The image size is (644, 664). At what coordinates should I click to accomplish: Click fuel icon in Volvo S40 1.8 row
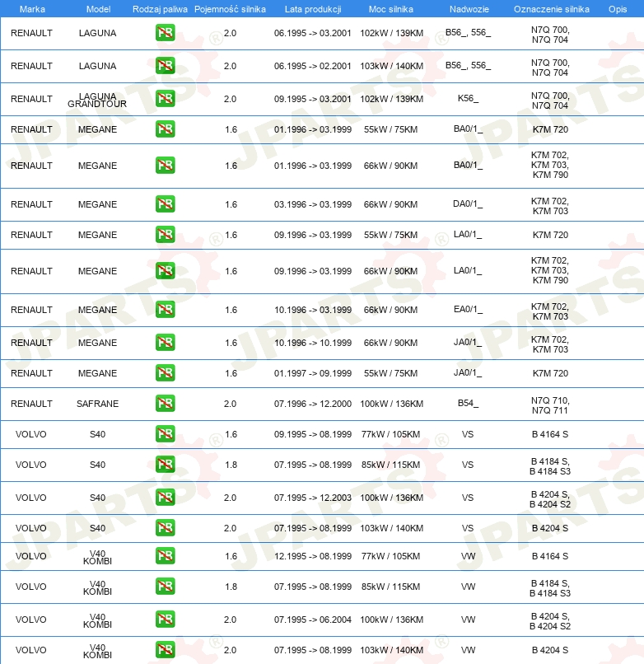coord(165,465)
